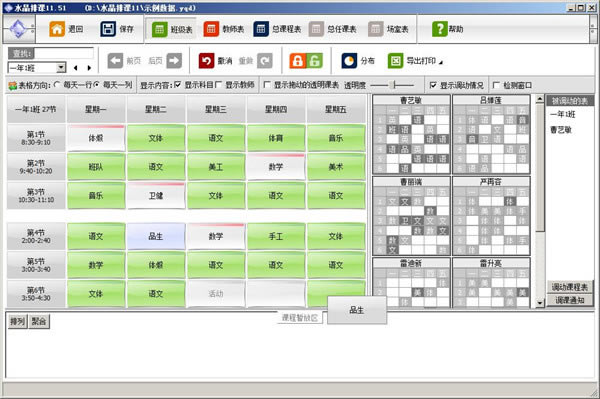
Task: Open the 分布 distribution pie chart icon
Action: tap(349, 60)
